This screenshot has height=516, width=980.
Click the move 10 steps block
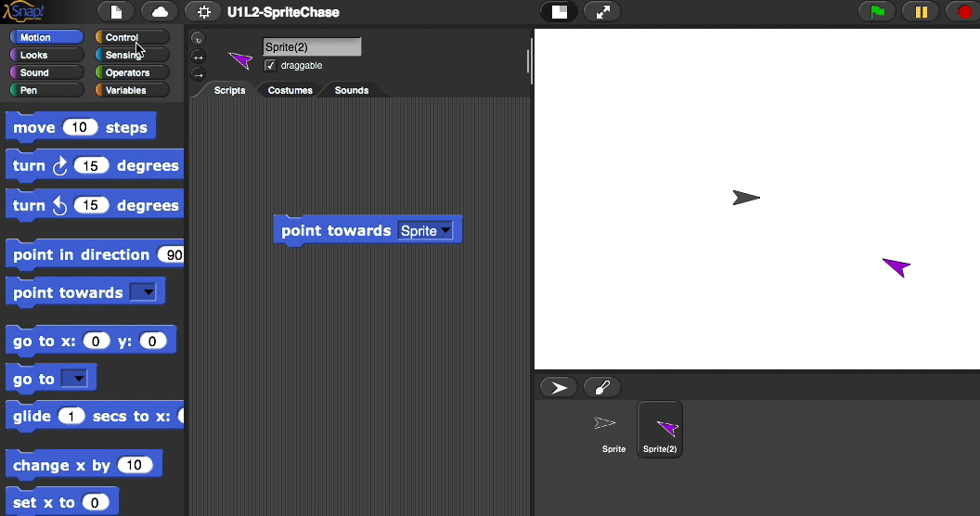coord(81,127)
